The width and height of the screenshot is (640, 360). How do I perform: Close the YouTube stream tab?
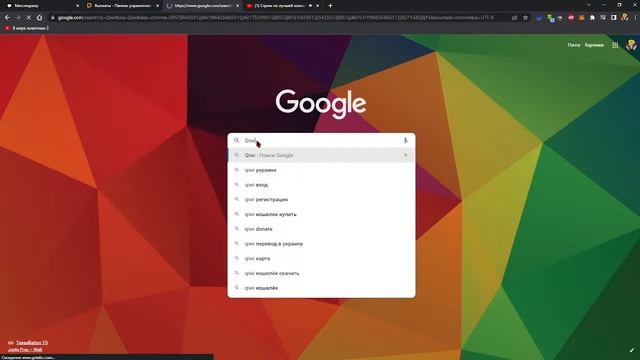(318, 6)
